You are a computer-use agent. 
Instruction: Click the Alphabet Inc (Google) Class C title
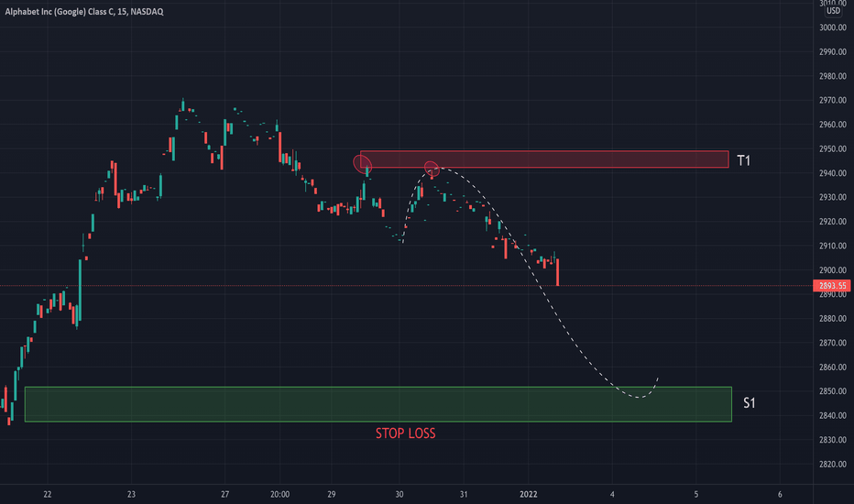84,11
